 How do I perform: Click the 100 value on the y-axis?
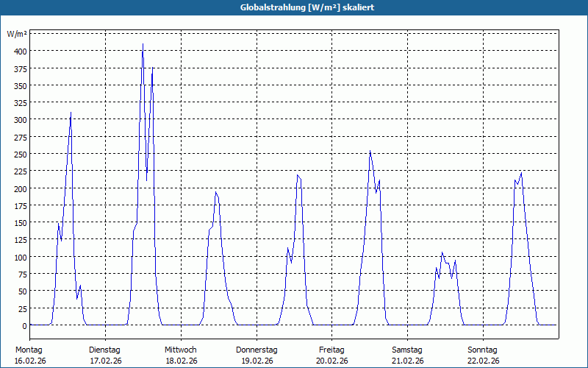(x=20, y=258)
